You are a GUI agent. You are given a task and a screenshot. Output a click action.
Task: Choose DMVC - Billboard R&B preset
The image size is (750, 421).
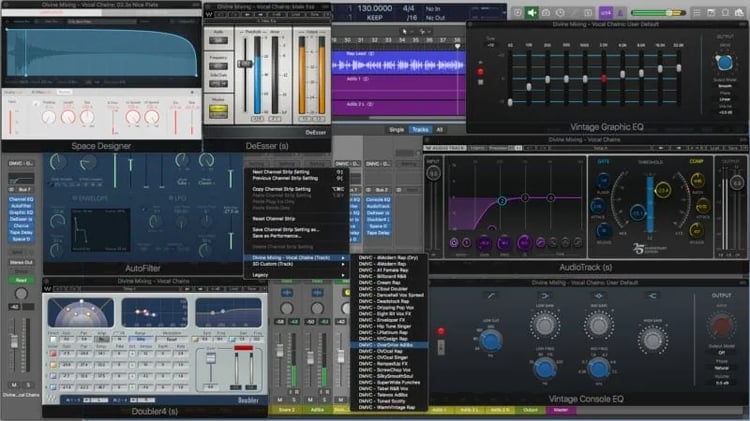click(389, 276)
